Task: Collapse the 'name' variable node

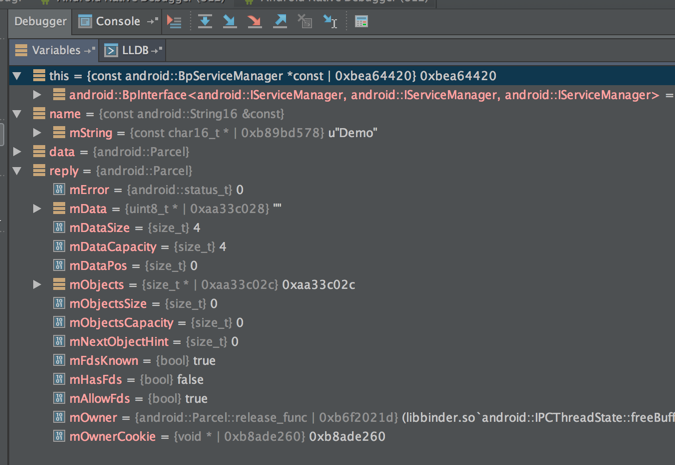Action: click(x=17, y=114)
